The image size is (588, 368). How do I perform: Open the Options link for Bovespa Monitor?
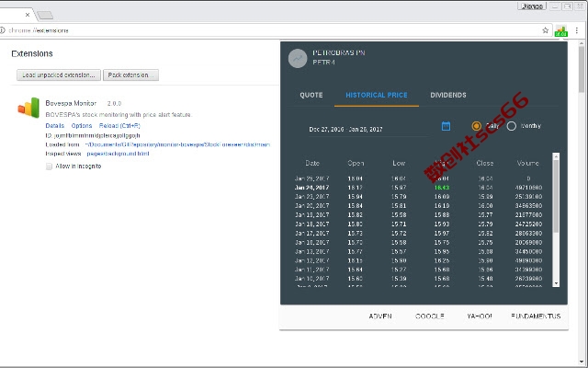click(82, 126)
